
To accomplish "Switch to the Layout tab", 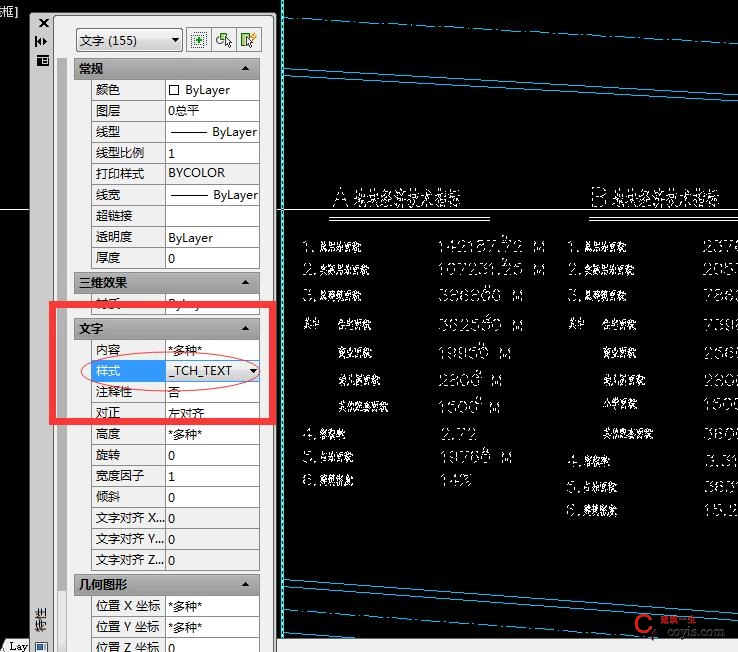I will (18, 646).
